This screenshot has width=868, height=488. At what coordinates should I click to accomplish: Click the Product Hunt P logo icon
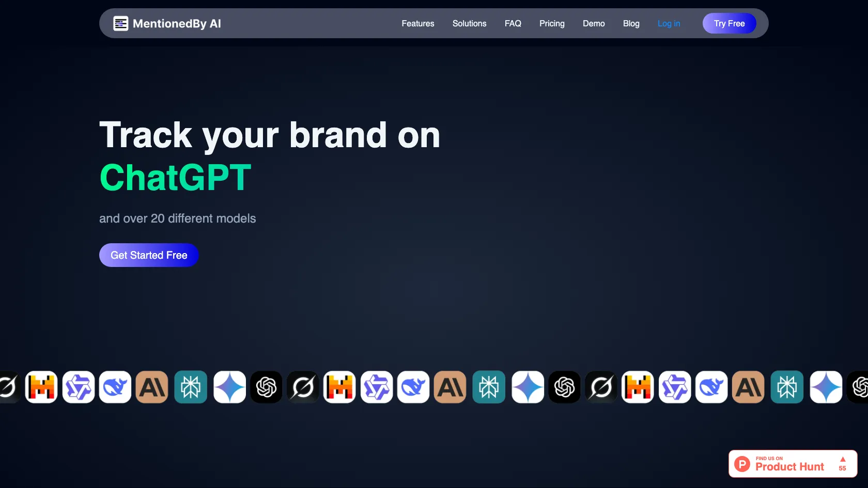(x=742, y=464)
